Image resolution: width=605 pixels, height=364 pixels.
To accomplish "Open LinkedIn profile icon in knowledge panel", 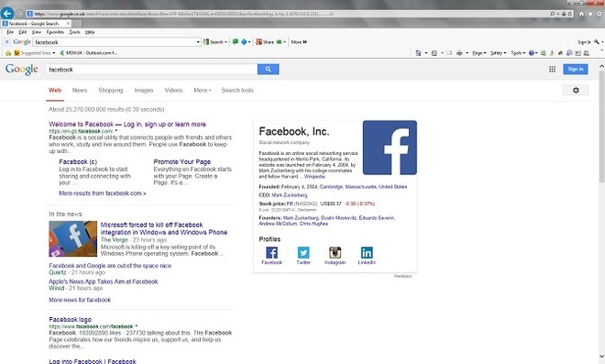I will pyautogui.click(x=367, y=253).
